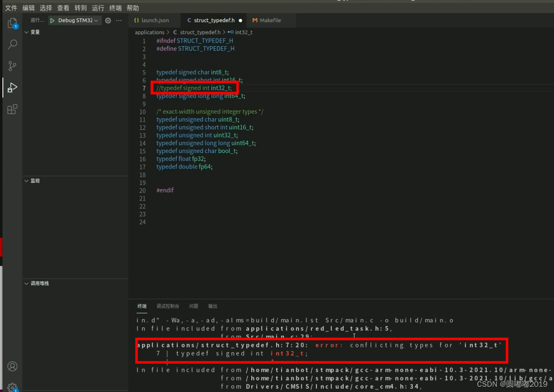Click line number 20 in gutter
554x392 pixels.
(x=142, y=191)
